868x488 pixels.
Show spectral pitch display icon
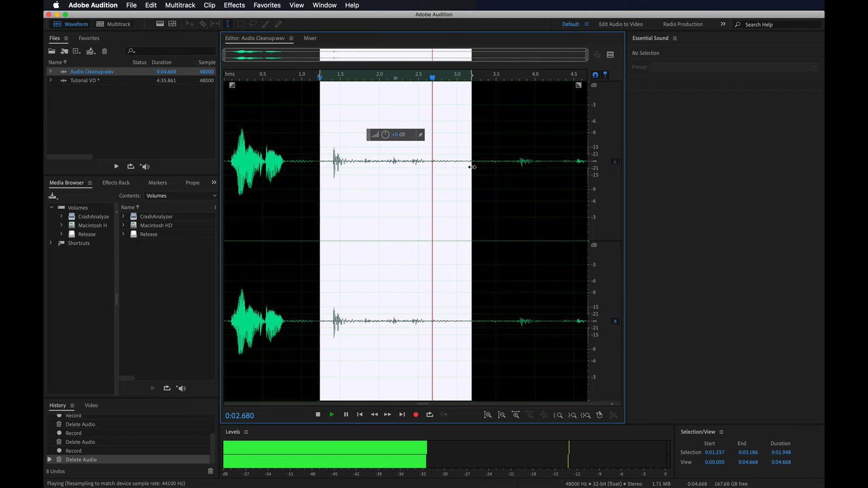point(173,24)
